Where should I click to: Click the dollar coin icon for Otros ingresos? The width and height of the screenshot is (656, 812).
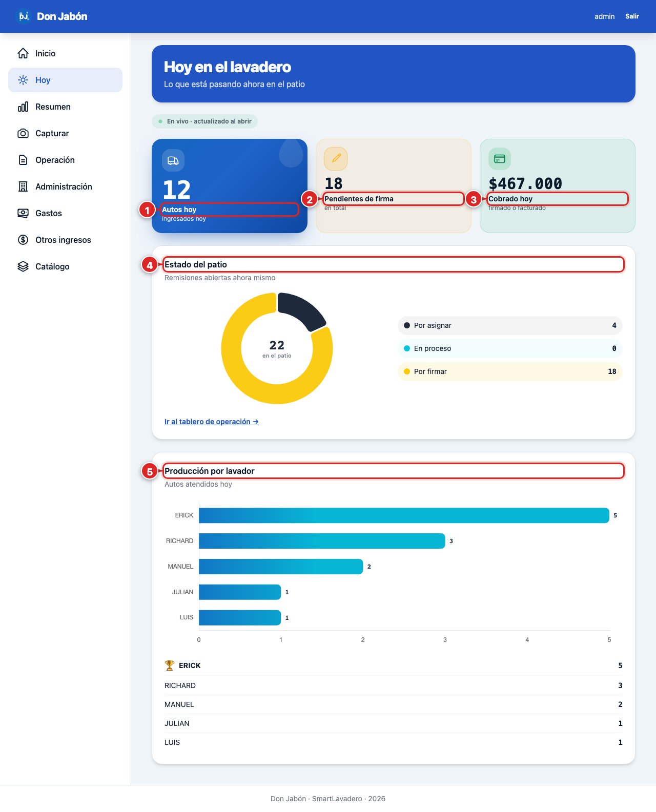(23, 240)
